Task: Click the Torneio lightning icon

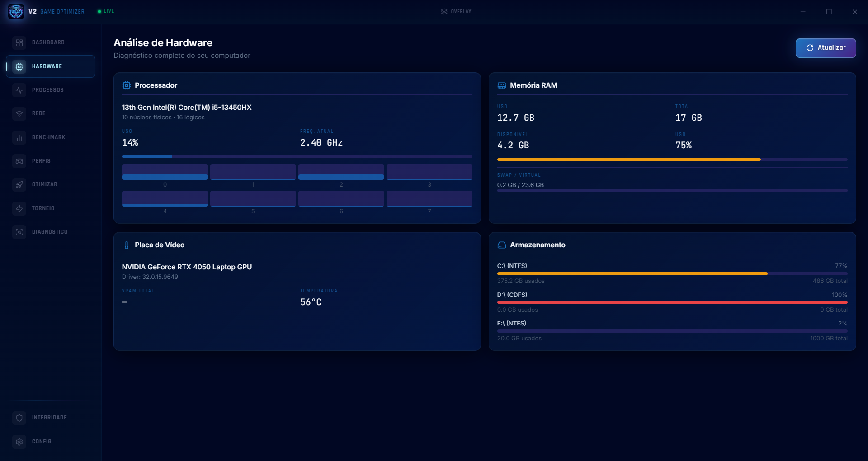Action: [x=19, y=208]
